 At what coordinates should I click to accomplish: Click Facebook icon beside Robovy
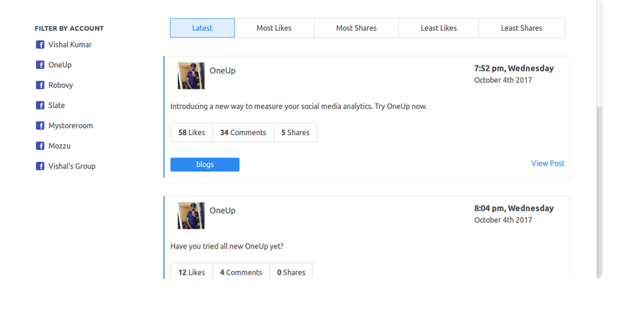[x=40, y=85]
